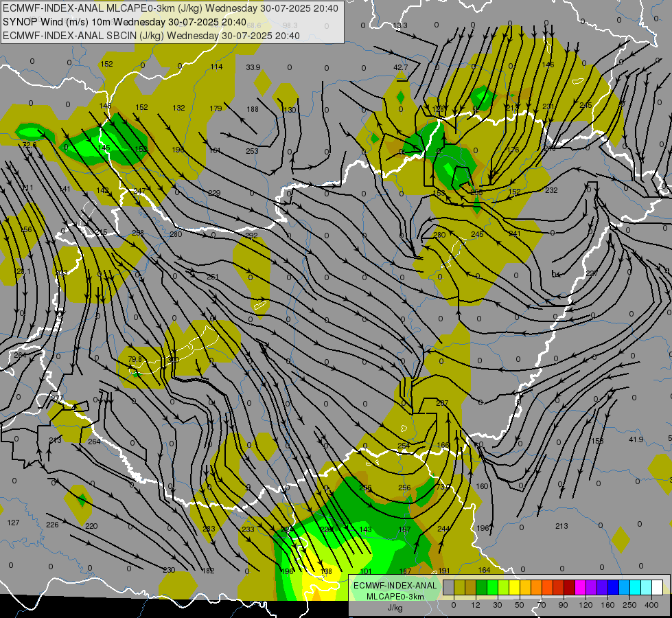Select the SBCIN title line in header

[x=151, y=36]
